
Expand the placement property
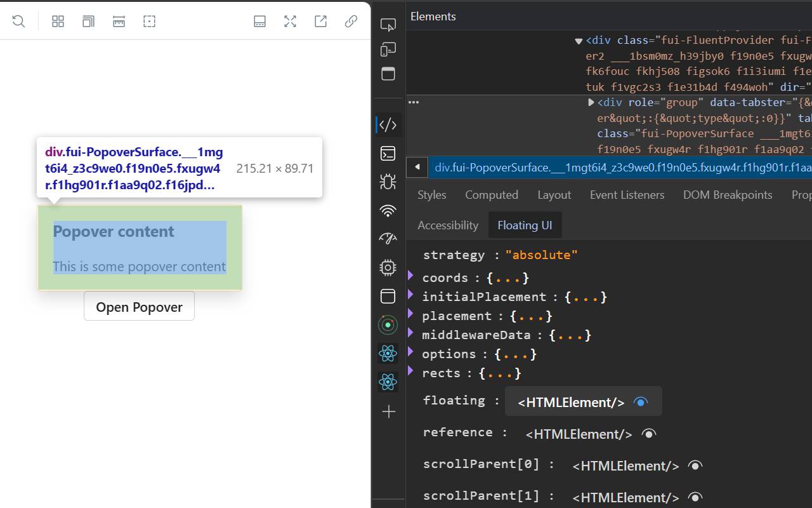(x=410, y=314)
